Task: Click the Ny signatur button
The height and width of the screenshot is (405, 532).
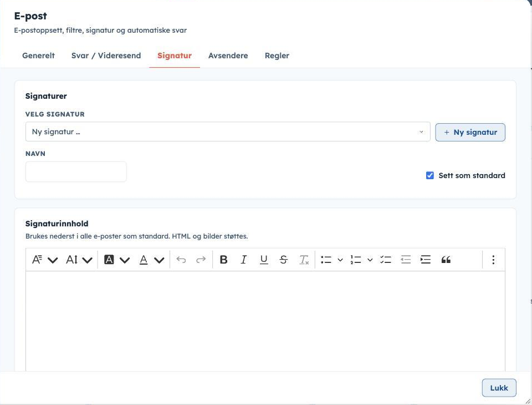Action: click(470, 132)
